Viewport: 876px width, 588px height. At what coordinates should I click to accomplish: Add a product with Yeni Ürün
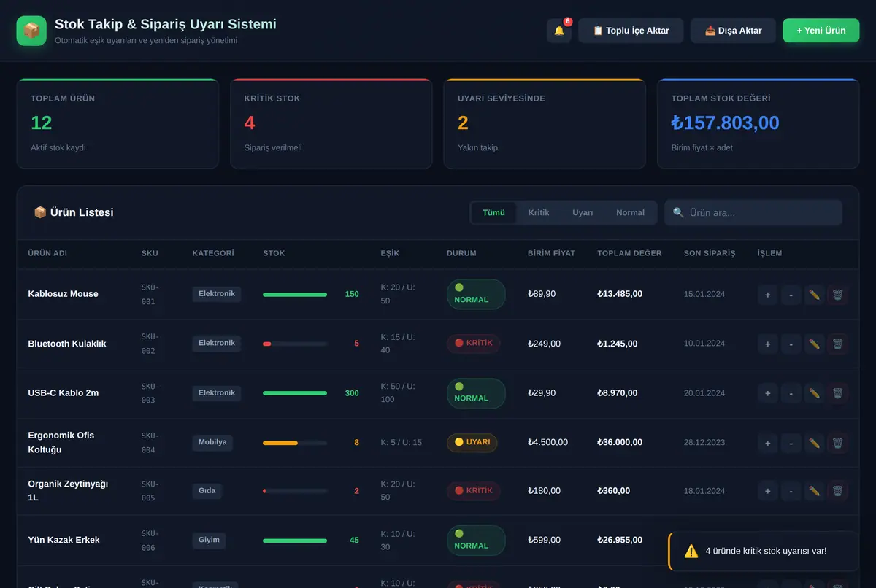coord(821,31)
